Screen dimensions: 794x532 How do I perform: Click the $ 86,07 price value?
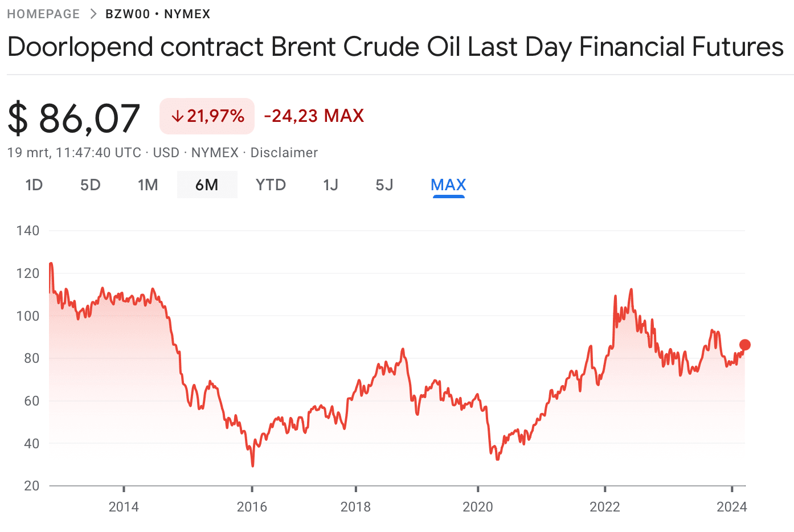(74, 118)
